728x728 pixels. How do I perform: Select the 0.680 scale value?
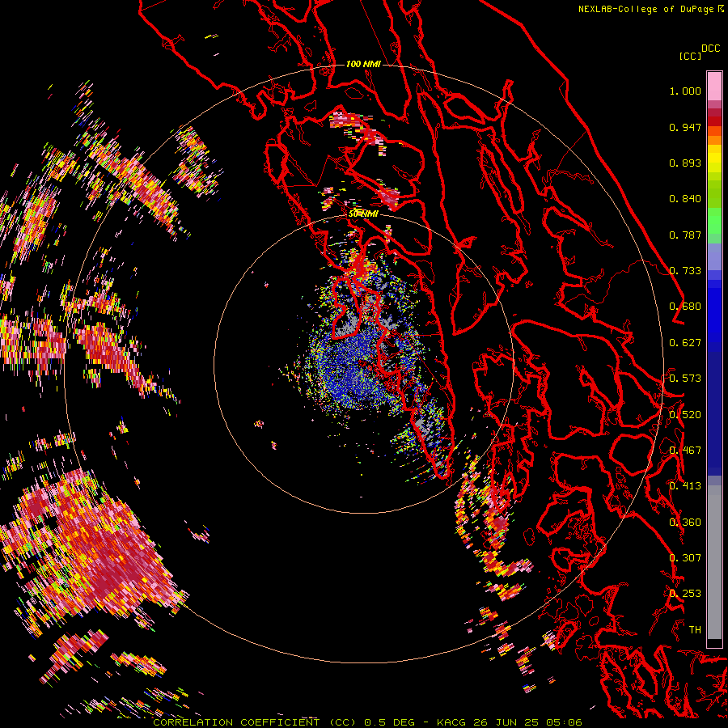pyautogui.click(x=685, y=307)
